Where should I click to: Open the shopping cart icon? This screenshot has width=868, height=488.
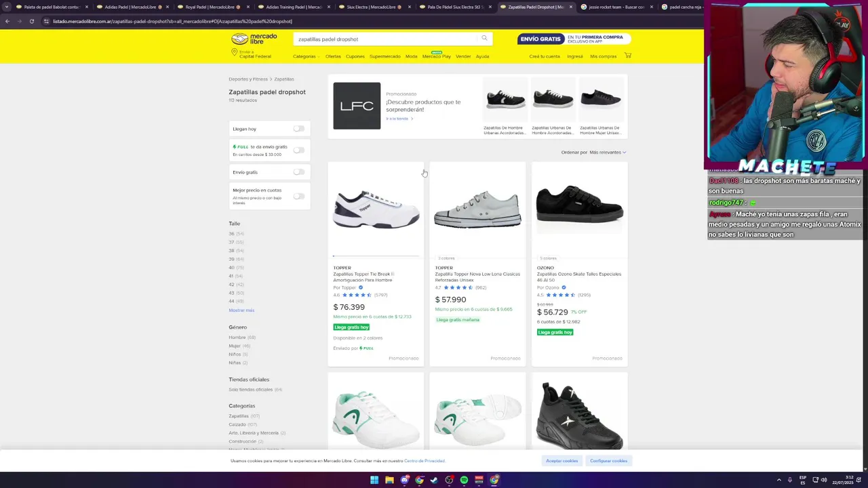pos(628,56)
